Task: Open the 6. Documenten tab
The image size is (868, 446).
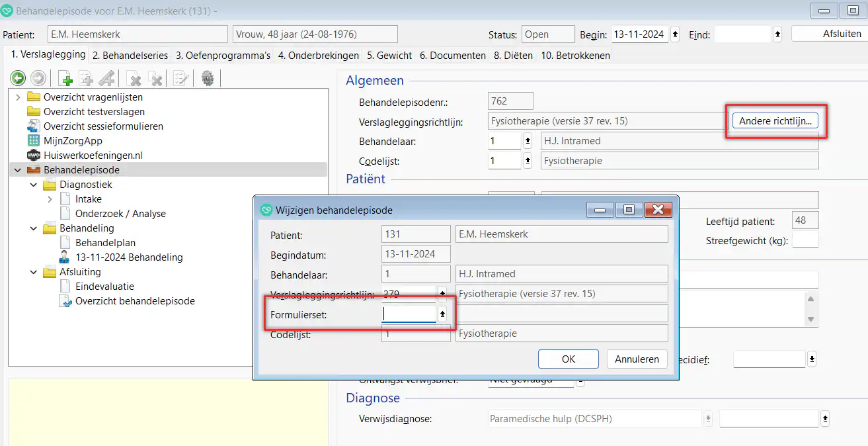Action: (x=453, y=56)
